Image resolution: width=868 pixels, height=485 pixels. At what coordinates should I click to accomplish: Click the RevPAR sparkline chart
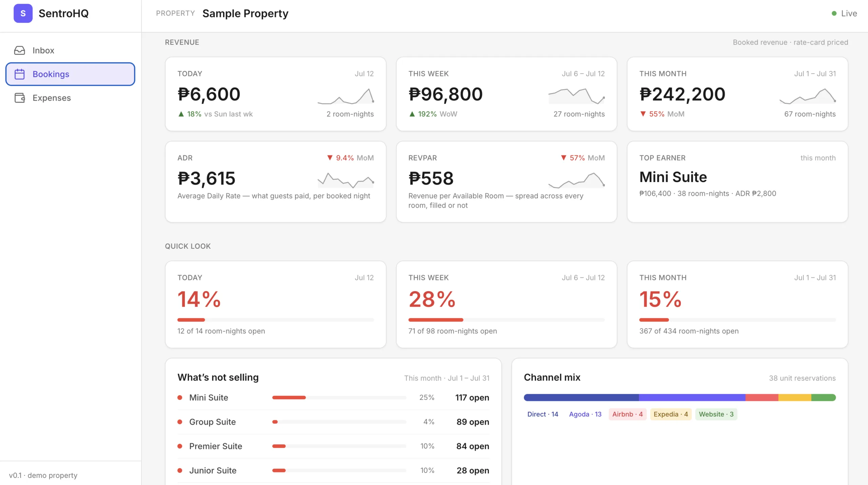click(x=576, y=180)
